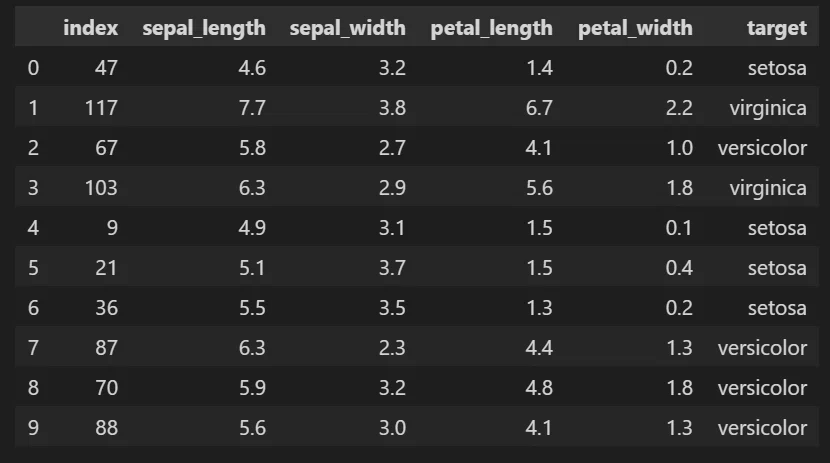Click the index column header
Image resolution: width=830 pixels, height=463 pixels.
click(x=91, y=28)
